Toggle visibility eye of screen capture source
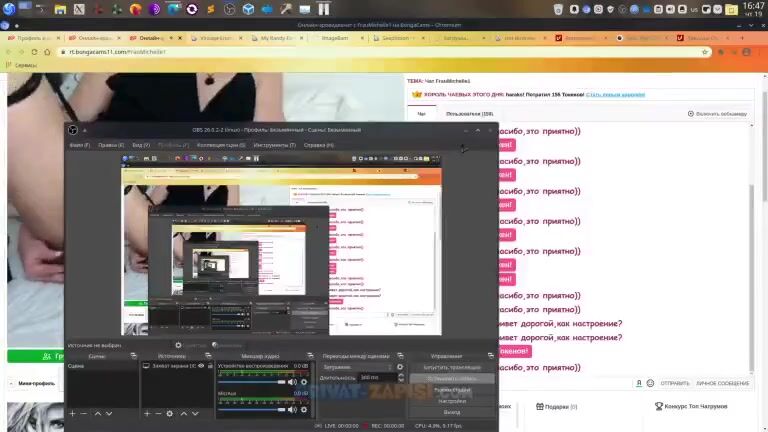Image resolution: width=768 pixels, height=432 pixels. point(201,366)
